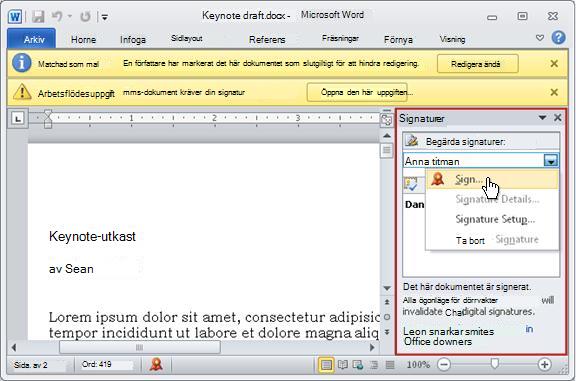Click the 100% zoom level button
The image size is (576, 381).
tap(418, 365)
